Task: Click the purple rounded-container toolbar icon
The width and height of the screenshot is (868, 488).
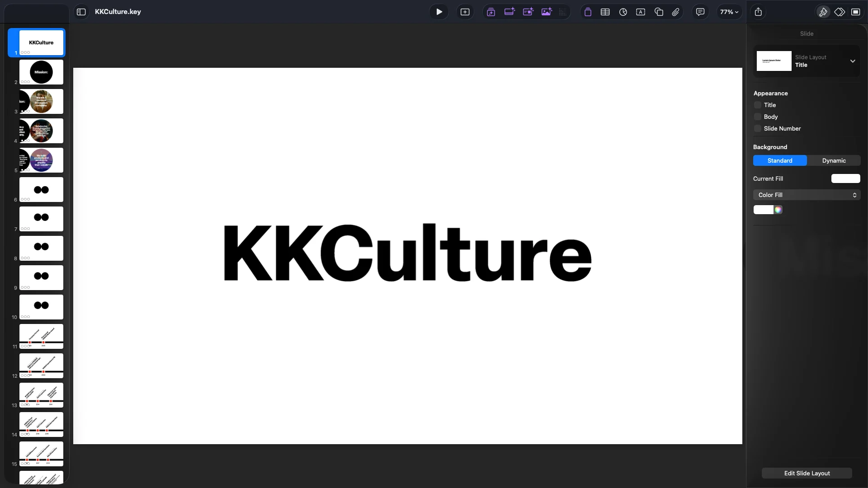Action: [588, 12]
